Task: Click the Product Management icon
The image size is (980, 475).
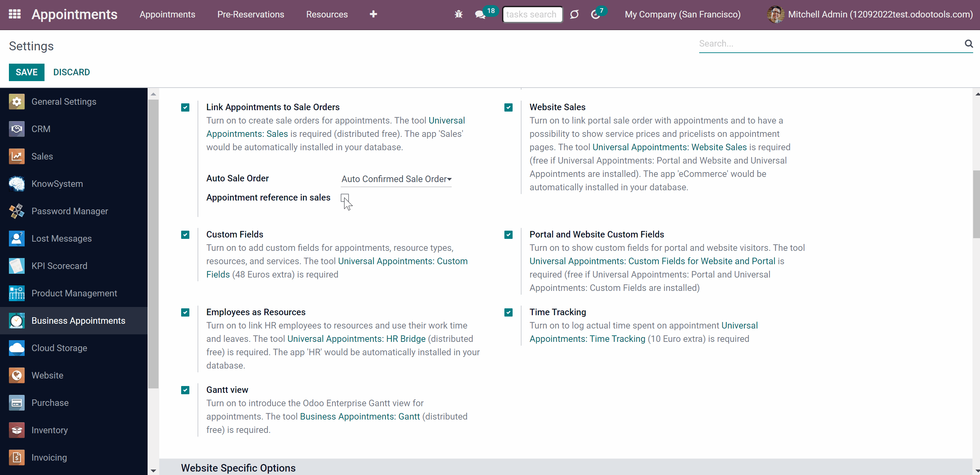Action: click(17, 293)
